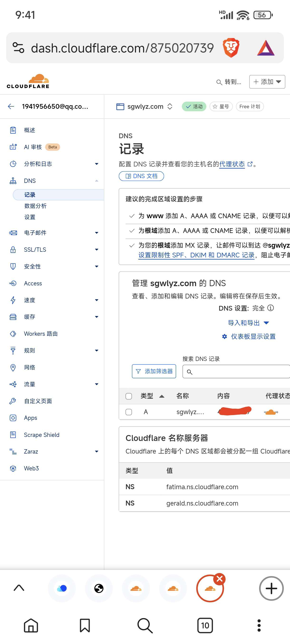Open 数据分析 under DNS
Viewport: 290px width, 644px height.
pos(35,206)
